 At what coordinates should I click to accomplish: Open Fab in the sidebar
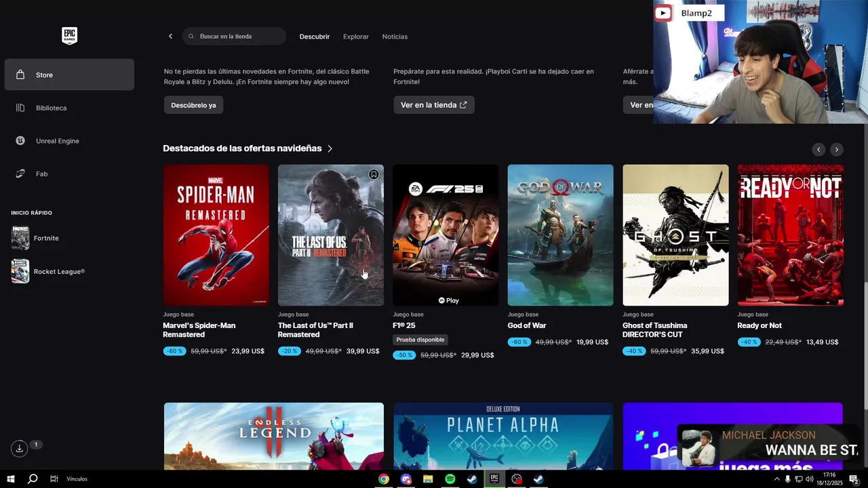69,174
